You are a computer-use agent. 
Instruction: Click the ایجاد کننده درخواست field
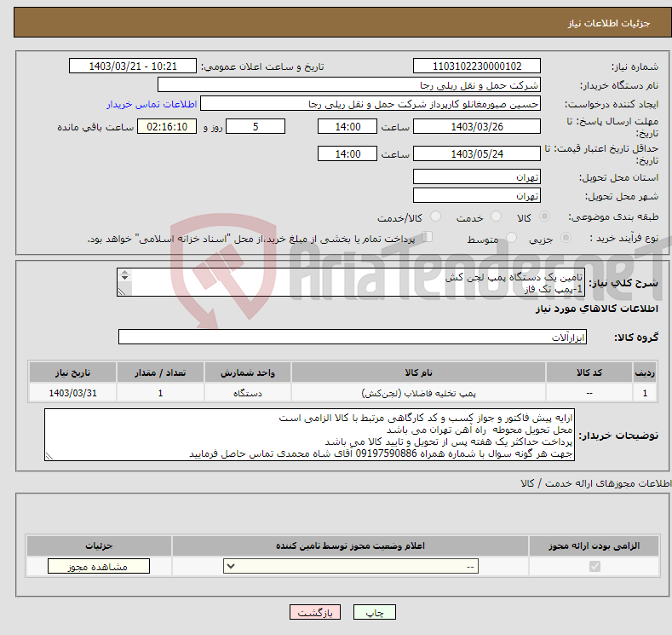click(370, 104)
